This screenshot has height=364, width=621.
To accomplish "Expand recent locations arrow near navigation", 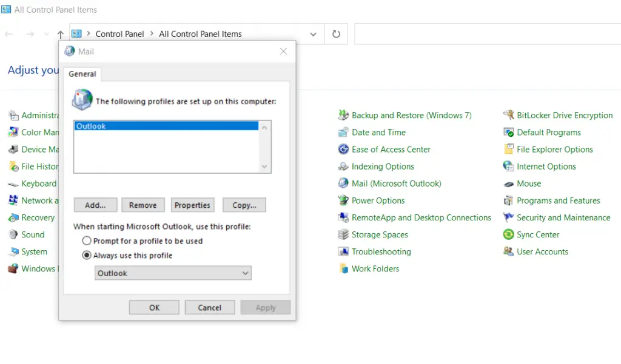I will tap(46, 35).
